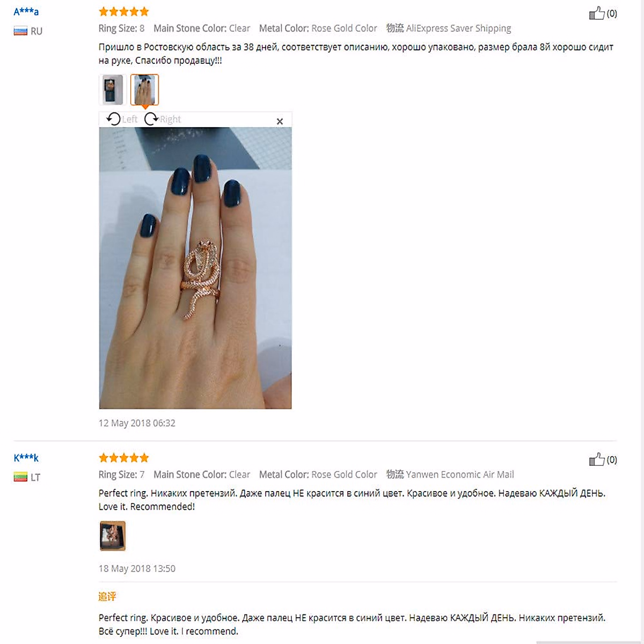Click the enlarged snake ring photo
This screenshot has width=644, height=644.
tap(195, 268)
